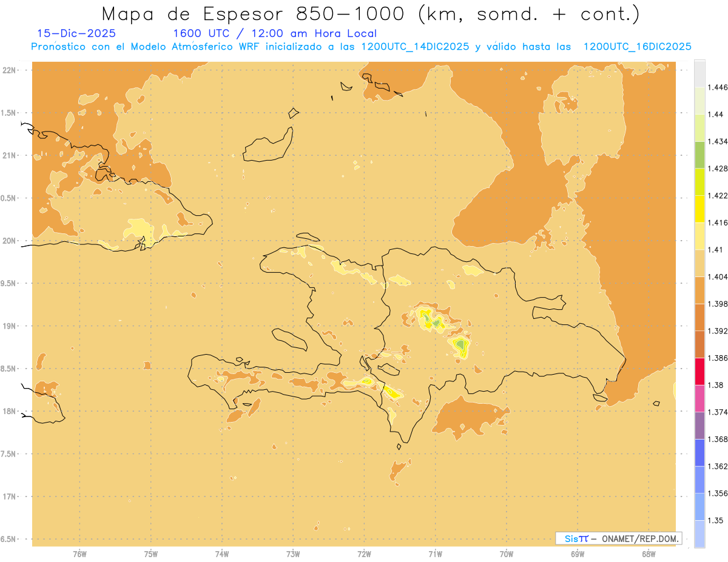Click the '1.44' colorbar value
The image size is (728, 562).
click(715, 115)
